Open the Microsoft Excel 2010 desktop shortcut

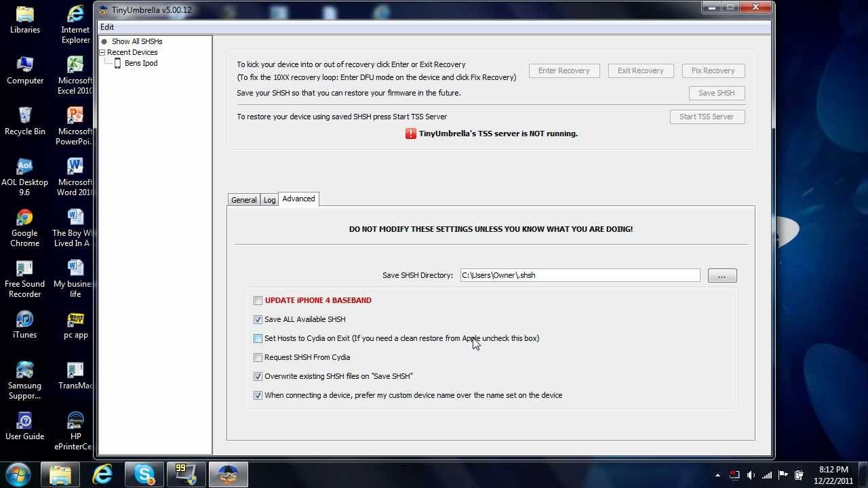tap(75, 76)
